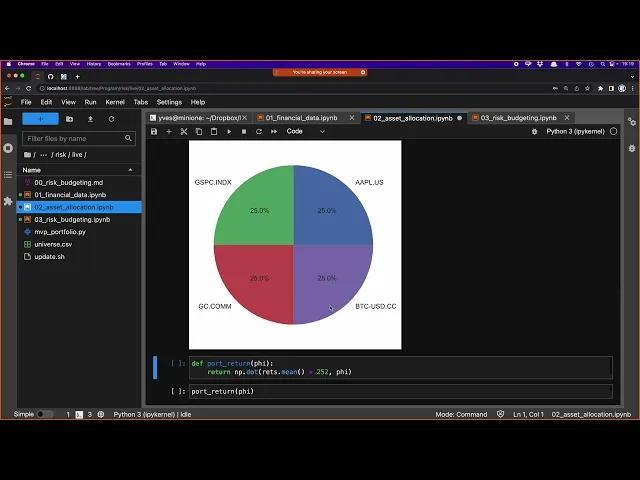Viewport: 640px width, 480px height.
Task: Sort files by the Name column header
Action: click(x=78, y=170)
